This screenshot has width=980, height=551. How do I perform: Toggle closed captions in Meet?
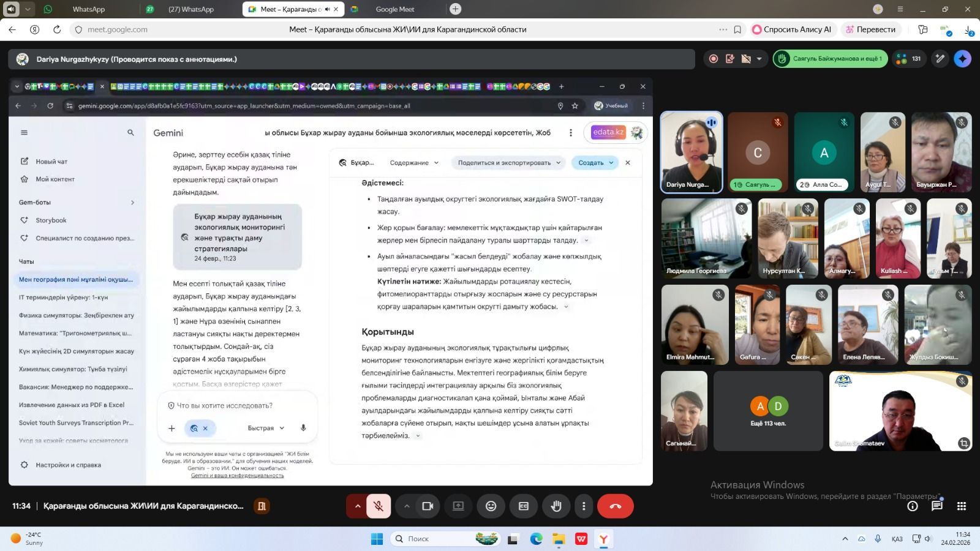524,506
